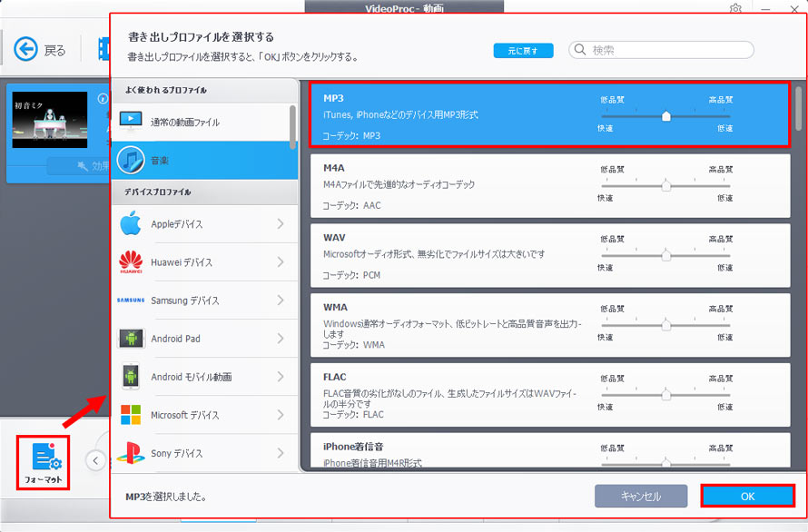Click the コーデック: PCM label
Viewport: 808px width, 532px height.
point(351,275)
